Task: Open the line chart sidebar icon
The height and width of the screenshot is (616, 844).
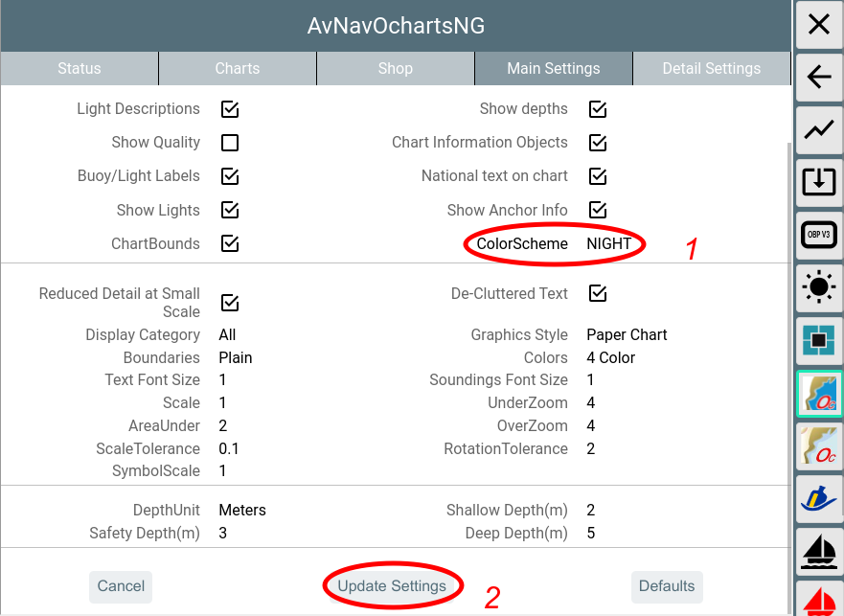Action: tap(819, 129)
